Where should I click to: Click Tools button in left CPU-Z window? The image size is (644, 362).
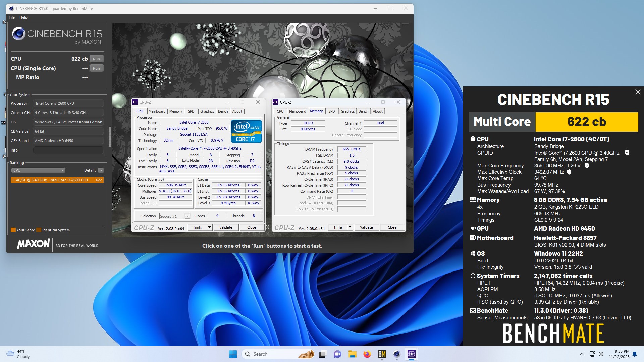coord(197,228)
